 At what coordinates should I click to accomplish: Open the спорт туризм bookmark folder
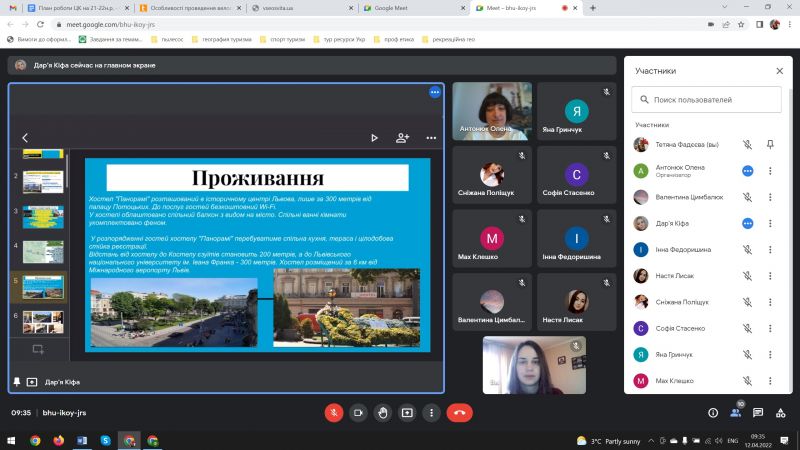[282, 39]
